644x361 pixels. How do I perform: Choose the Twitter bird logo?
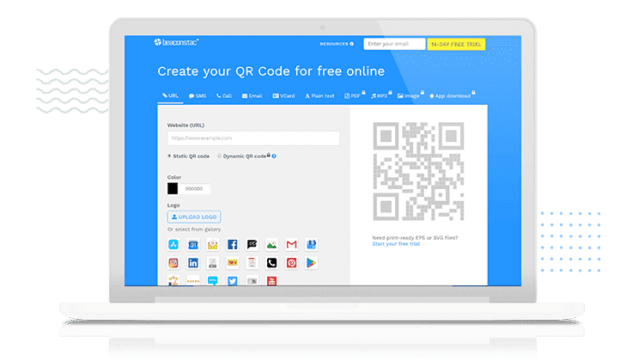(x=233, y=280)
